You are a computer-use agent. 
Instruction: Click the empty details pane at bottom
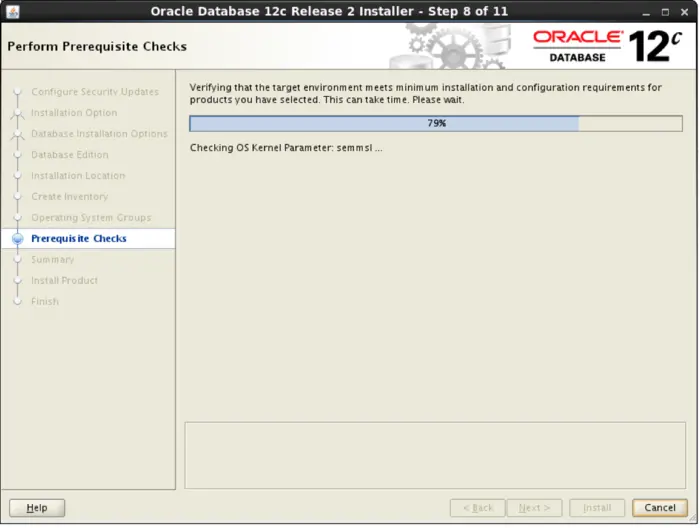pyautogui.click(x=435, y=455)
